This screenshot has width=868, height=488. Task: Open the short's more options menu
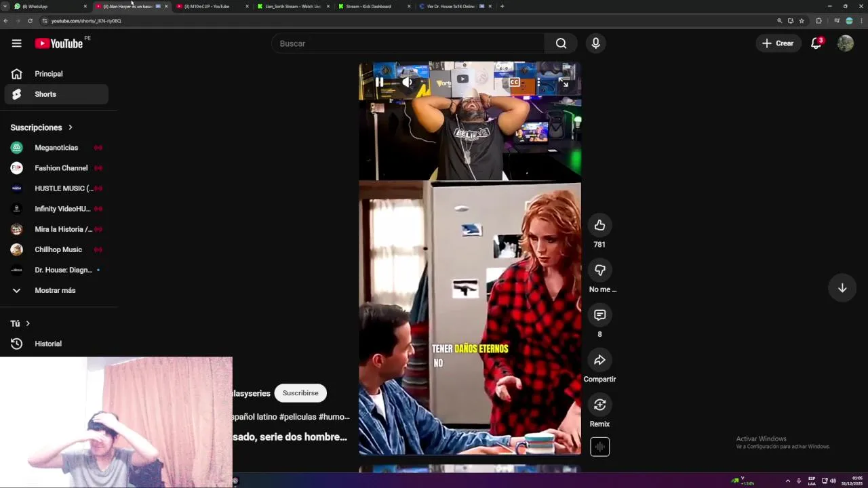pos(538,82)
